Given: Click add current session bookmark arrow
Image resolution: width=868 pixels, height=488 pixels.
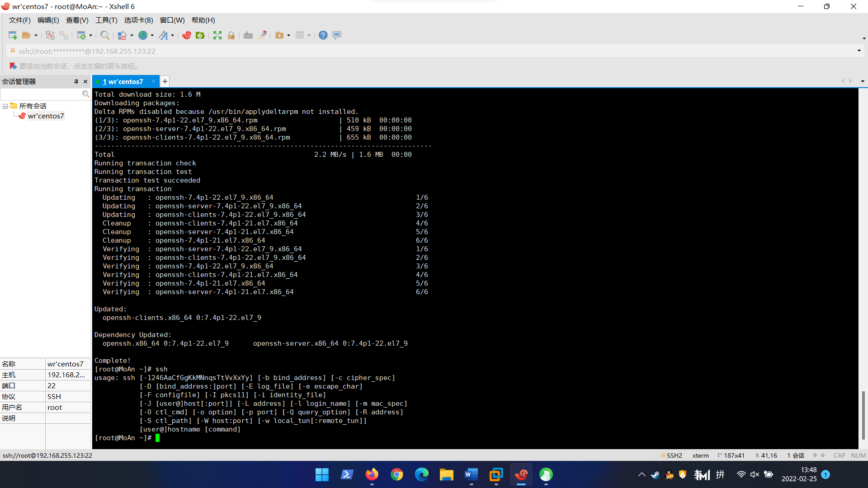Looking at the screenshot, I should [13, 66].
